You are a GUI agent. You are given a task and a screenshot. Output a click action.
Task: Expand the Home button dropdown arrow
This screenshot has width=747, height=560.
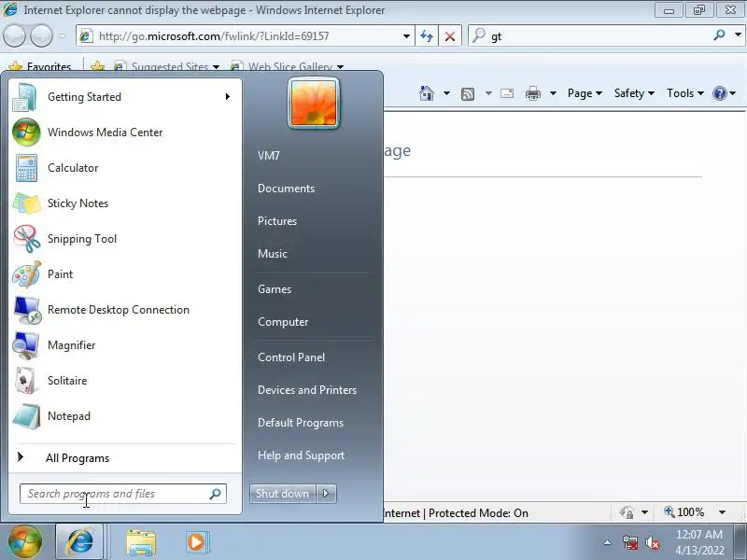(446, 93)
